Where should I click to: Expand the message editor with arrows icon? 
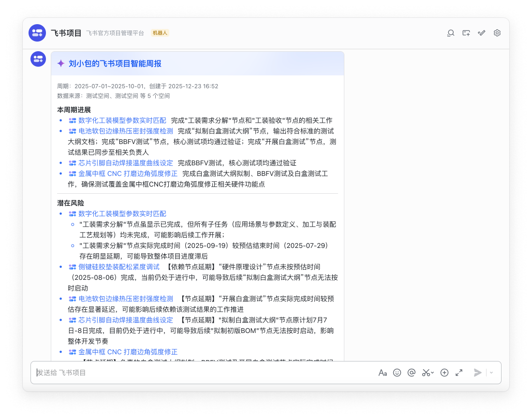(459, 373)
